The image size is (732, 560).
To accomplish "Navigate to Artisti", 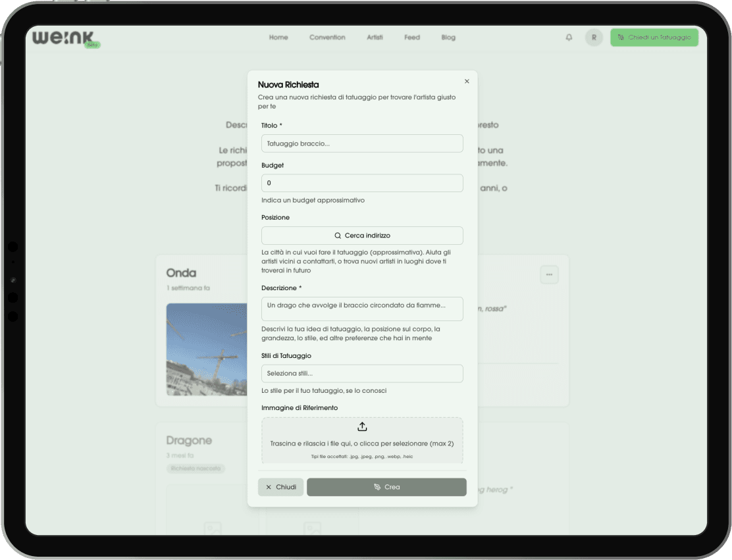I will (x=375, y=38).
